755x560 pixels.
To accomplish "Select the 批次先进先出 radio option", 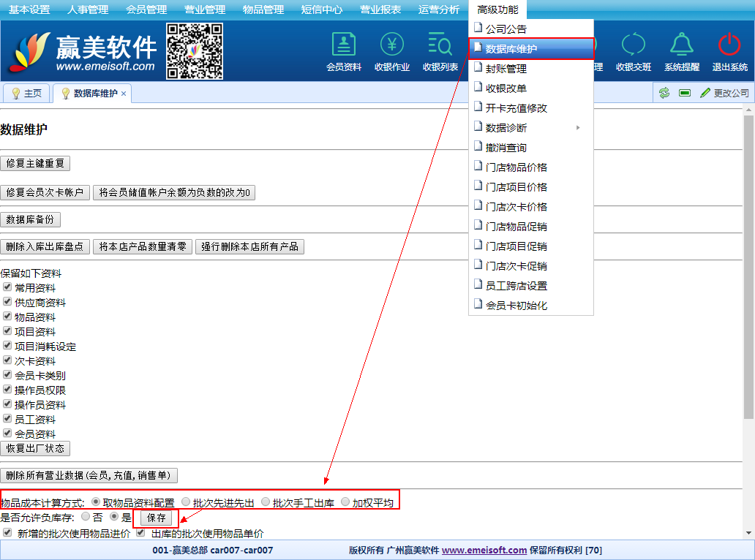I will click(186, 502).
